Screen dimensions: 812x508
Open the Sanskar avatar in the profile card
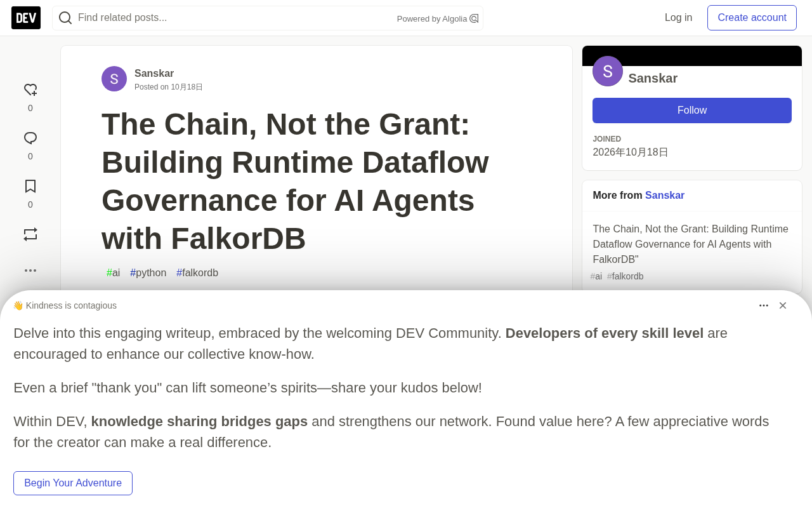coord(608,71)
